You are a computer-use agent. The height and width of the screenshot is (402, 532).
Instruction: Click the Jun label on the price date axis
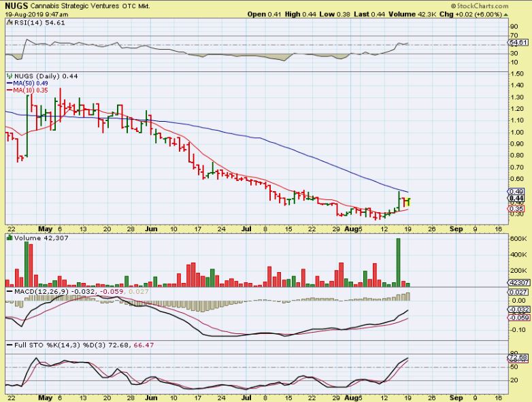[x=151, y=229]
